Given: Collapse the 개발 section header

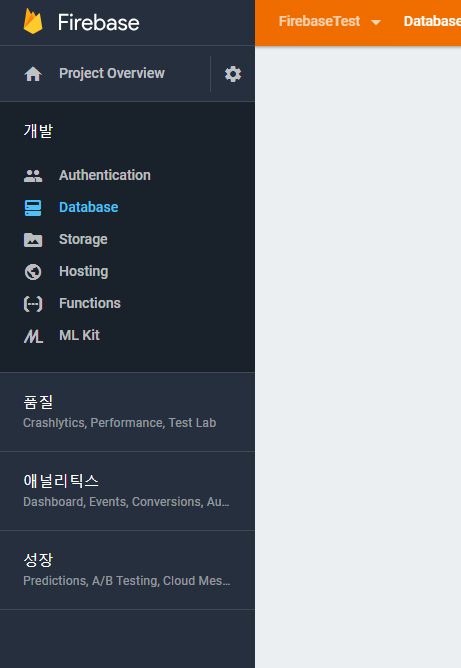Looking at the screenshot, I should 38,130.
